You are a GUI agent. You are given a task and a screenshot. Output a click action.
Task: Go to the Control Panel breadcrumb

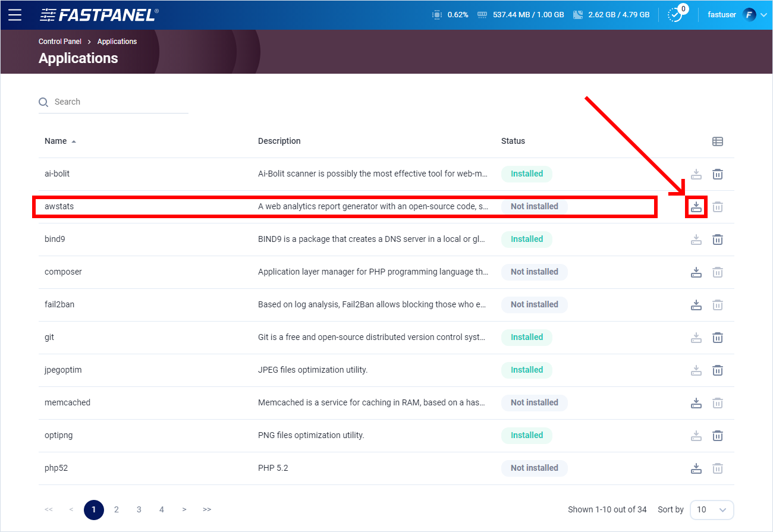(60, 42)
